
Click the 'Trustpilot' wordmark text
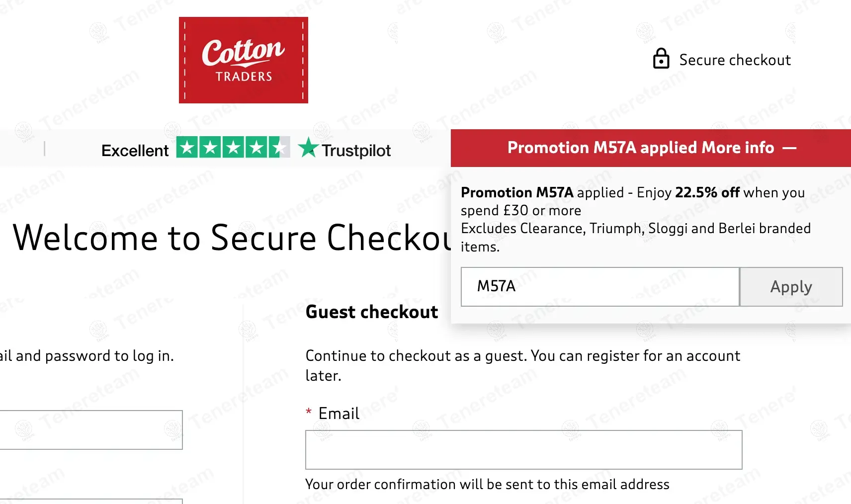pos(356,151)
